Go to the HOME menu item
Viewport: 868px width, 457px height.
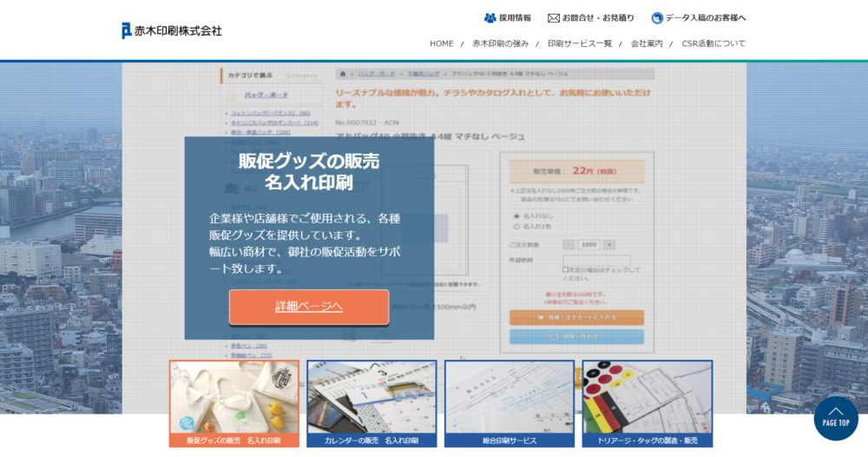click(441, 43)
